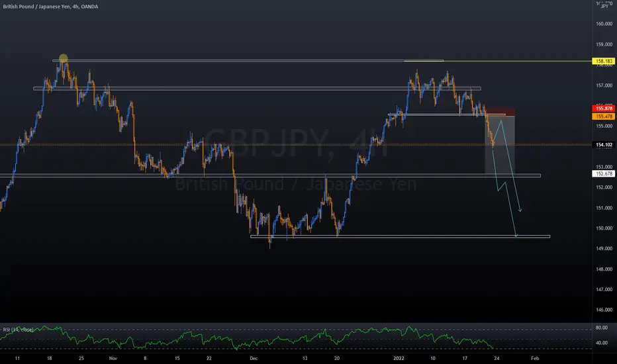Click 160.000 on the price axis

click(x=604, y=24)
